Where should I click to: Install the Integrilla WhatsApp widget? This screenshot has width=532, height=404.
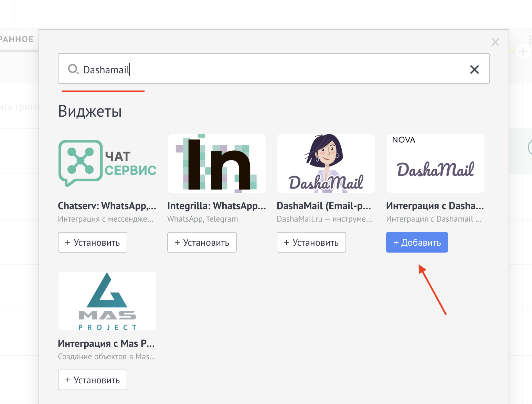202,242
